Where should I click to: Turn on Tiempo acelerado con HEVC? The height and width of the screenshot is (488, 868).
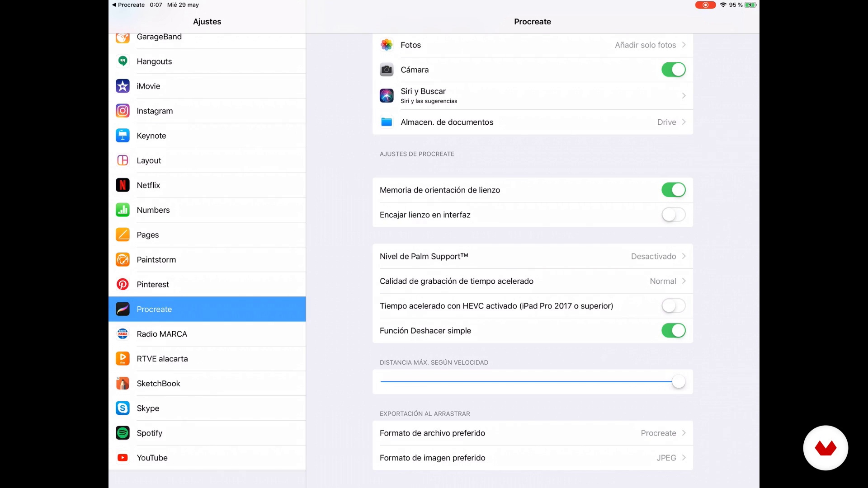point(674,306)
